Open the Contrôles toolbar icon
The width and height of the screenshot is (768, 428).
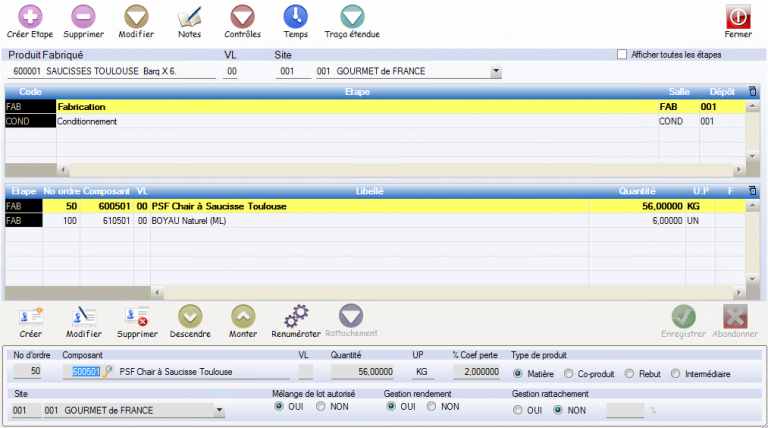[242, 17]
